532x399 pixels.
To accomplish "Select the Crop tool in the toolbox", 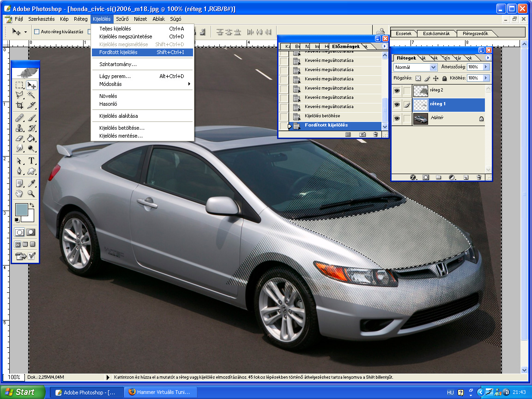I will coord(19,105).
